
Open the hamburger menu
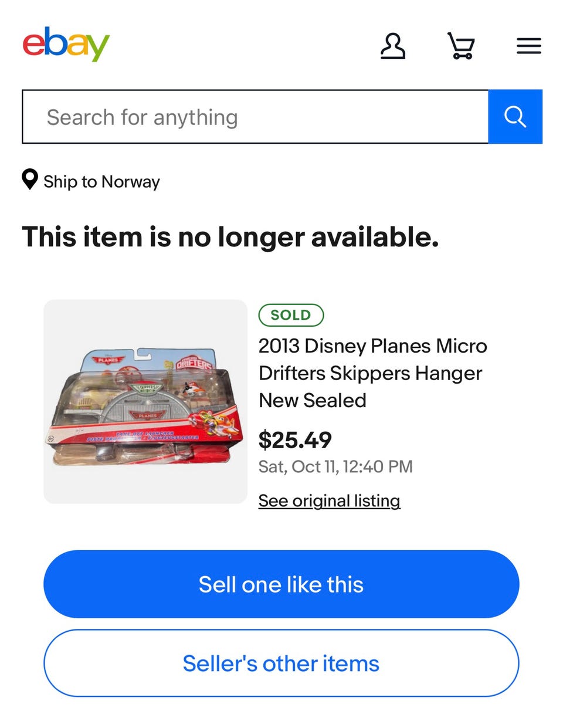(x=528, y=46)
